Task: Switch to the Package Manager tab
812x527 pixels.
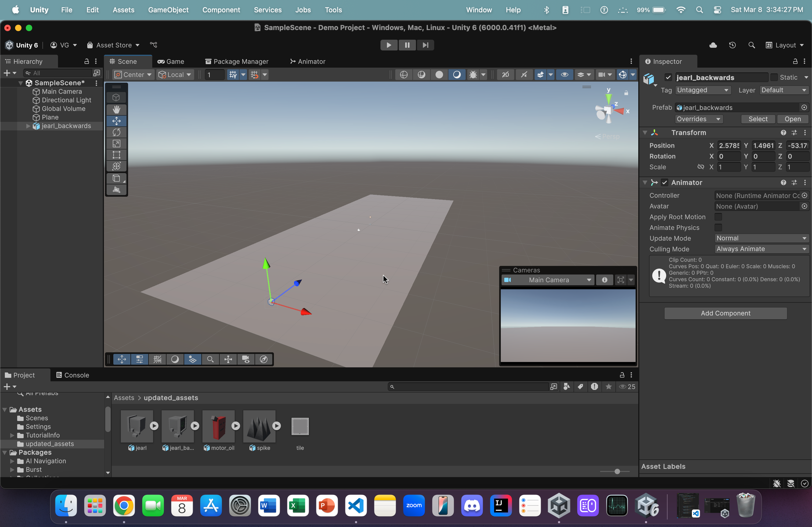Action: pos(237,61)
